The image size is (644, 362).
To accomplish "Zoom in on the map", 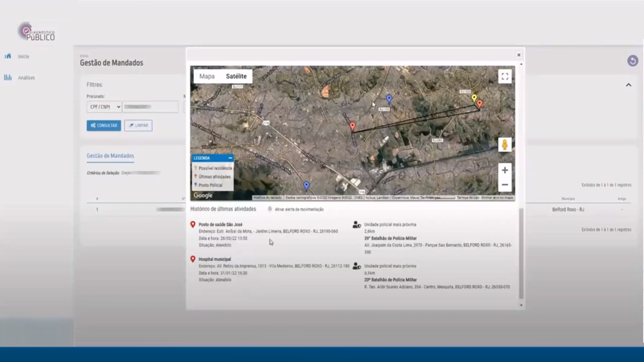I will click(505, 170).
